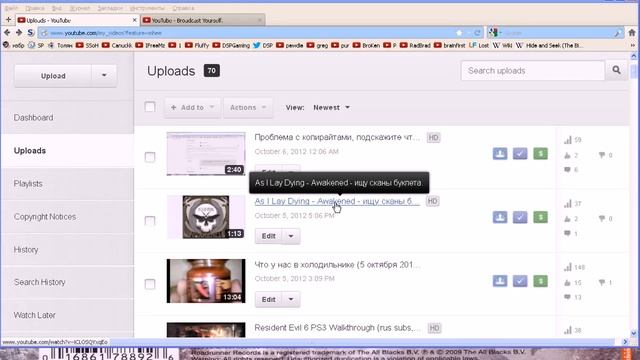Click checkmark status icon for As I Lay Dying
This screenshot has height=360, width=640.
[520, 217]
